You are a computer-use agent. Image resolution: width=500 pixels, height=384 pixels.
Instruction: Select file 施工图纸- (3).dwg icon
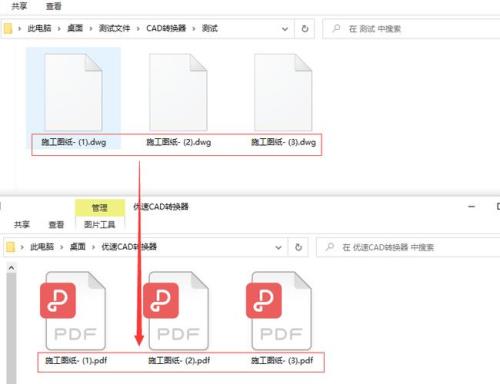pyautogui.click(x=283, y=92)
